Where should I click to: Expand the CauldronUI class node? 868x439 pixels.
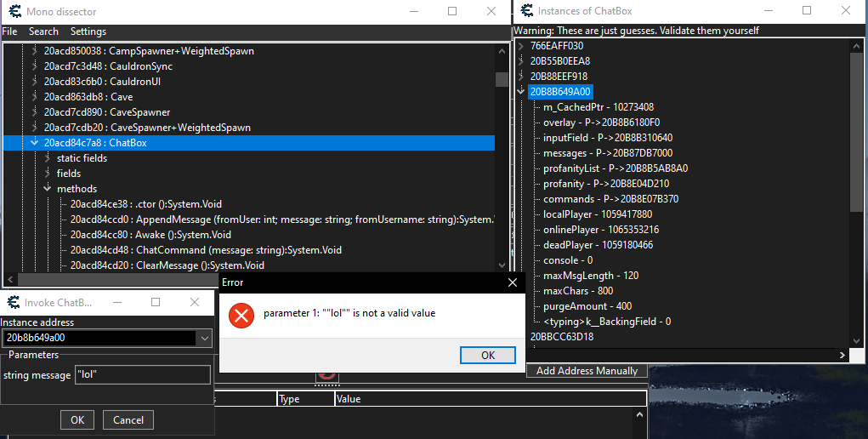coord(34,82)
